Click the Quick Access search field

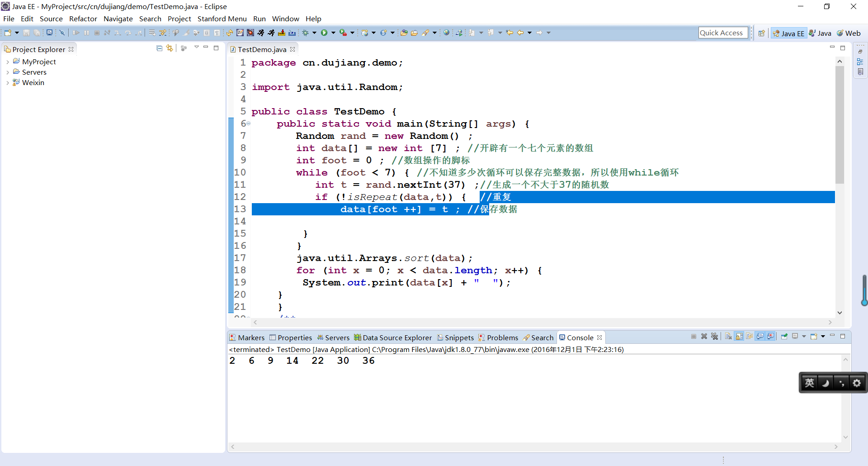(722, 33)
